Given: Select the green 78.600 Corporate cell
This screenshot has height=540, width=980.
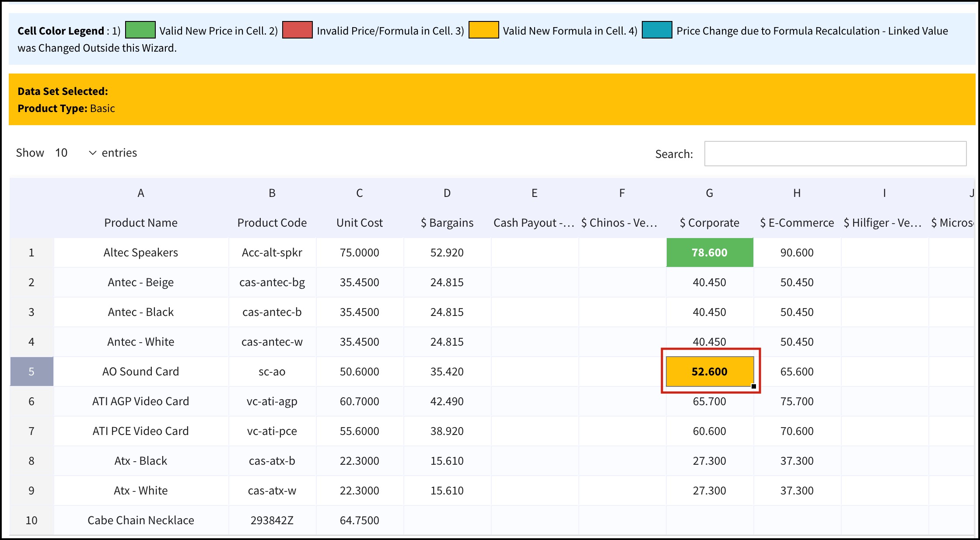Looking at the screenshot, I should point(710,252).
